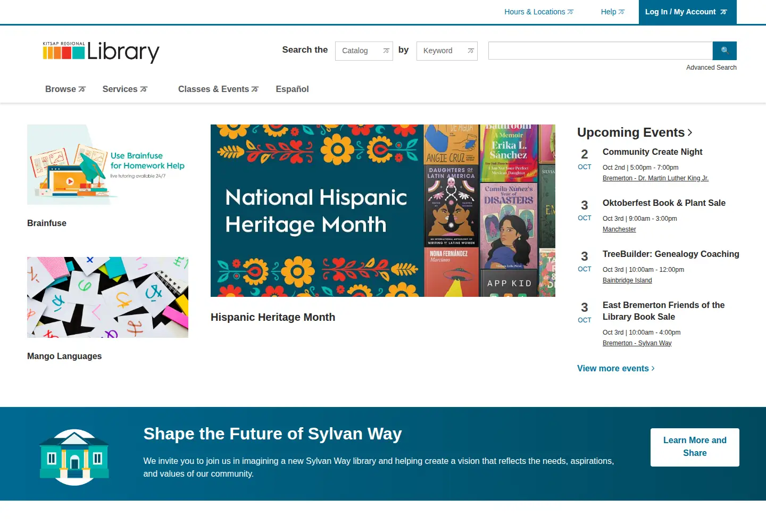Open the Mango Languages title link
The image size is (766, 532).
click(x=64, y=356)
